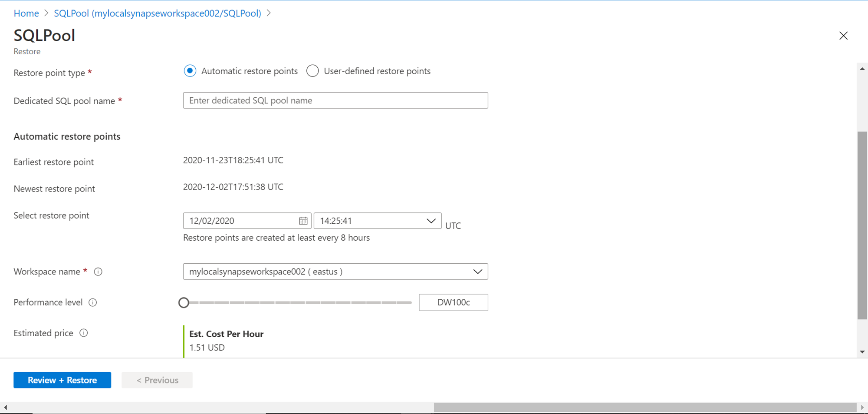This screenshot has width=868, height=414.
Task: Click the Performance level info icon
Action: (93, 303)
